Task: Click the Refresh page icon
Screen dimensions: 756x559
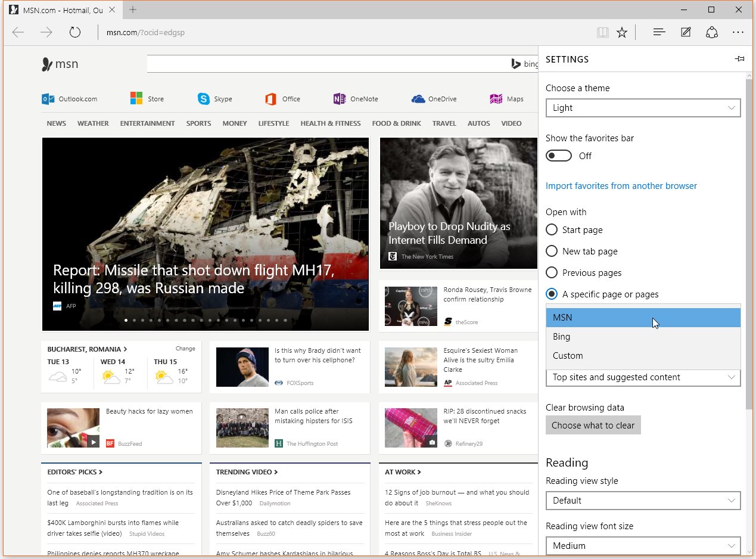Action: (74, 32)
